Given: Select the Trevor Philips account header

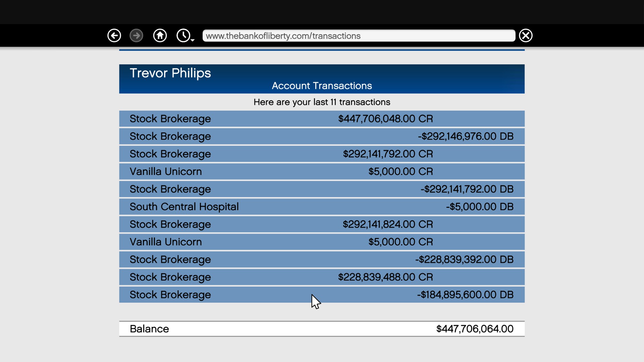Looking at the screenshot, I should [x=170, y=73].
